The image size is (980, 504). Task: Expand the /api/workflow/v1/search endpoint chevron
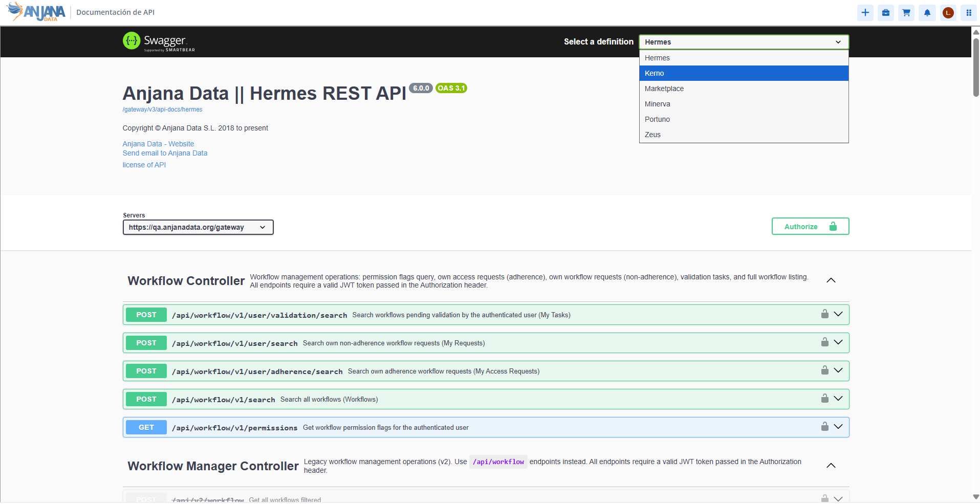(838, 399)
